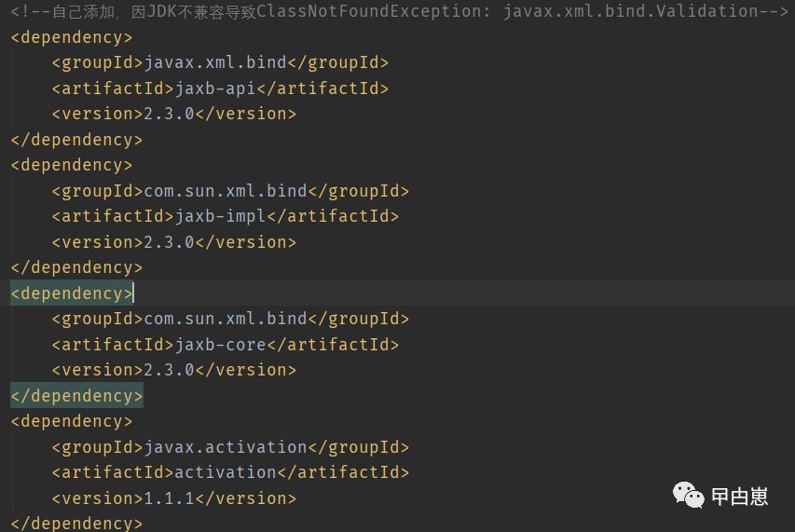
Task: Click the version line below jaxb-core
Action: [174, 370]
